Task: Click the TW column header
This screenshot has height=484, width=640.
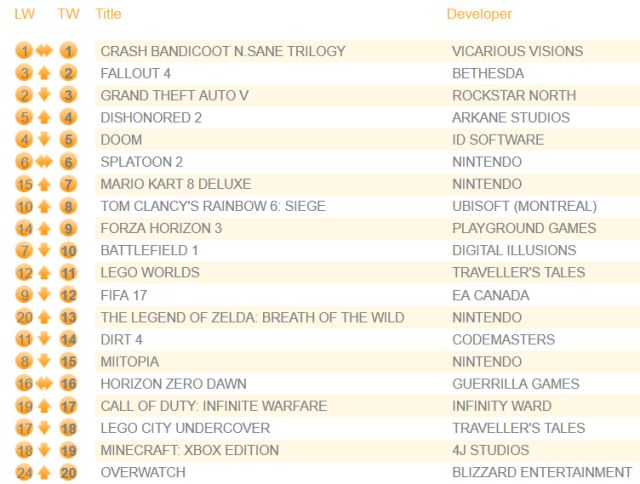Action: point(68,14)
